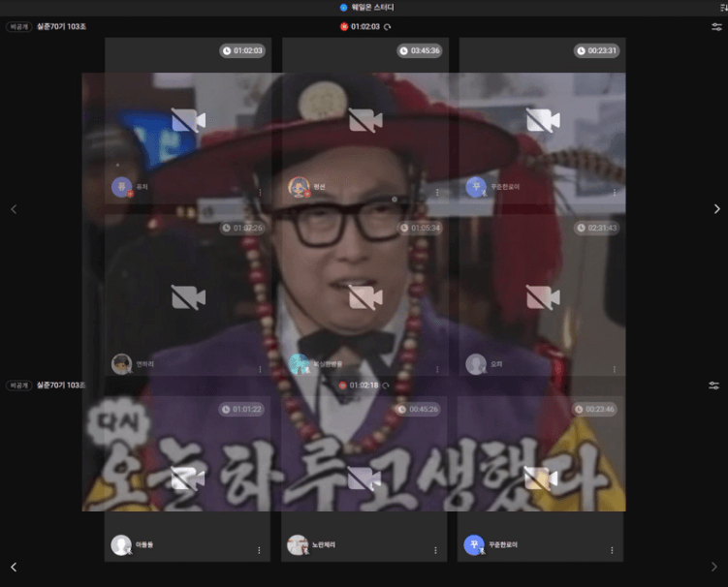Open three-dot menu of the 01:01:22 tile
The width and height of the screenshot is (728, 587).
click(x=259, y=550)
